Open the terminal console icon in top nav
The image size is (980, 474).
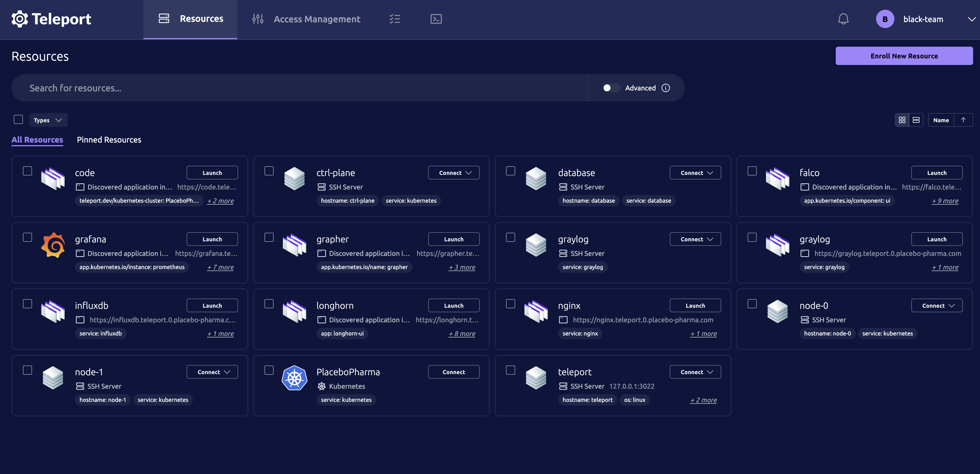coord(436,19)
